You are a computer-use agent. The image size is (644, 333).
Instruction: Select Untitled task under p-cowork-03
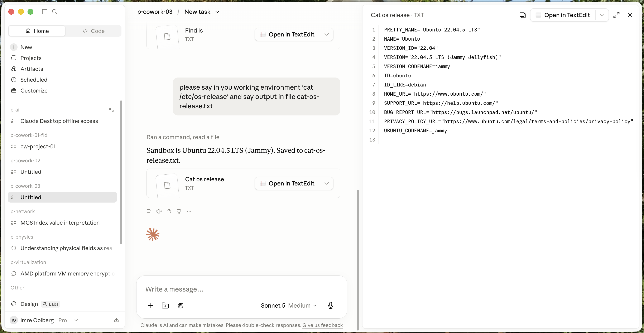point(62,197)
